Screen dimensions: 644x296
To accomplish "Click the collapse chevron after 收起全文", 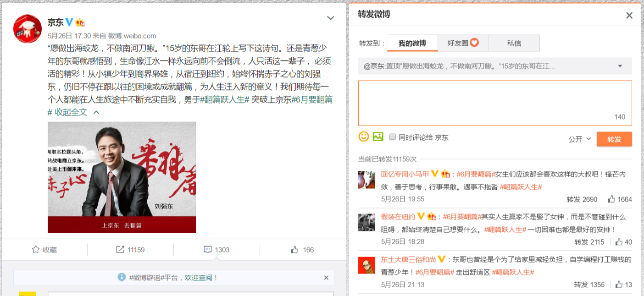I will click(x=96, y=112).
